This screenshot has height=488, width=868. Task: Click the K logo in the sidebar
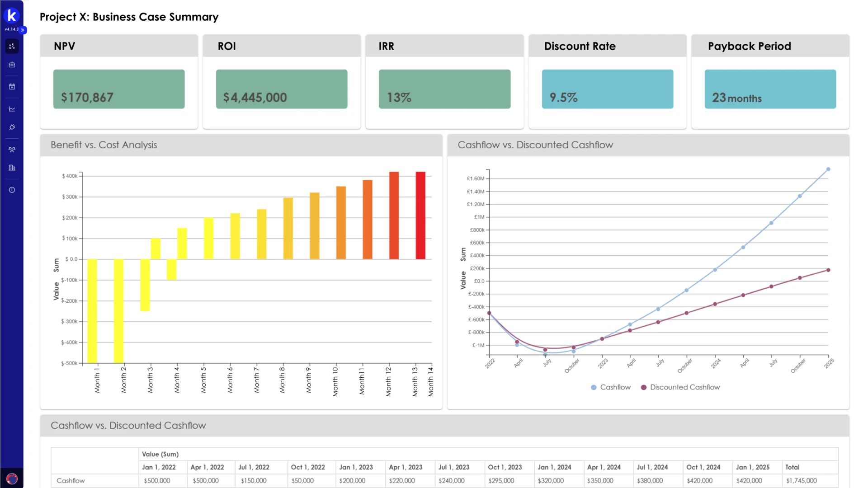pos(12,16)
